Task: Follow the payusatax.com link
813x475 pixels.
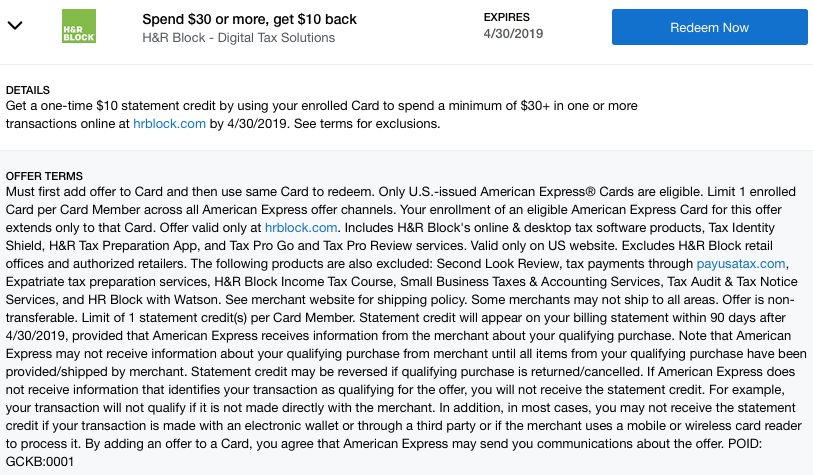Action: [741, 263]
